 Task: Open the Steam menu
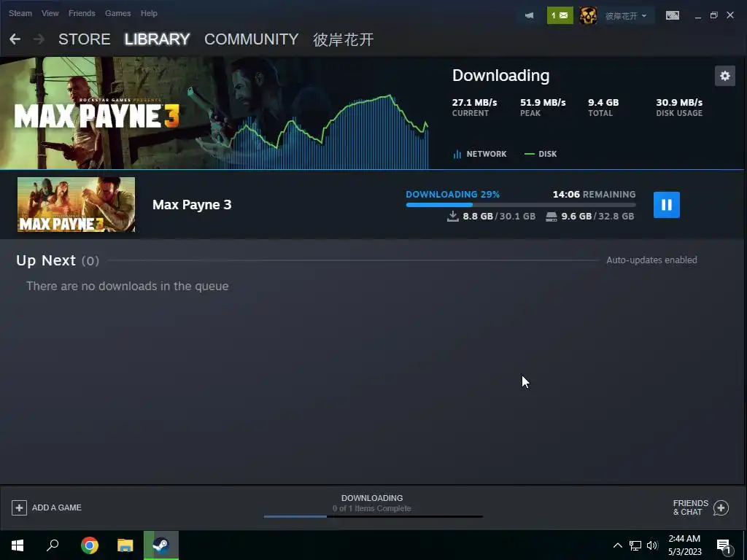pyautogui.click(x=20, y=13)
